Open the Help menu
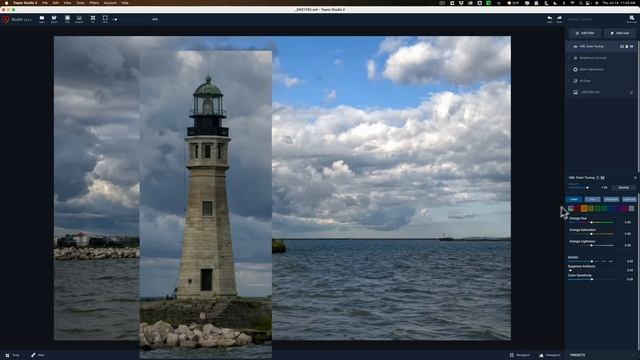Viewport: 640px width, 360px height. [125, 3]
